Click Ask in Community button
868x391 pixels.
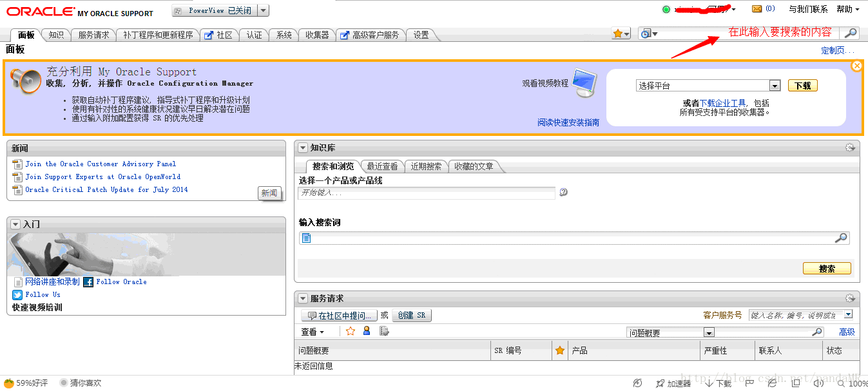click(x=340, y=316)
